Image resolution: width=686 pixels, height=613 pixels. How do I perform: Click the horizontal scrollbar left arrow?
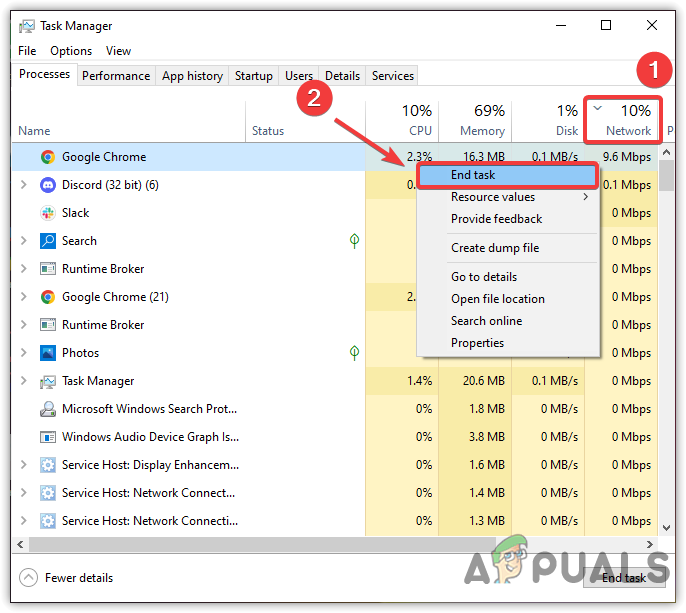pyautogui.click(x=20, y=545)
